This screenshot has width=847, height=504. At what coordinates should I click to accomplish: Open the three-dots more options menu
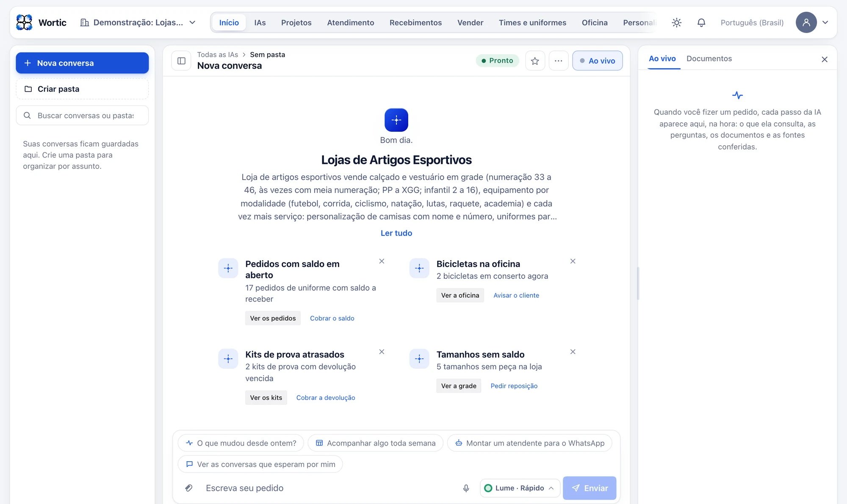point(559,61)
